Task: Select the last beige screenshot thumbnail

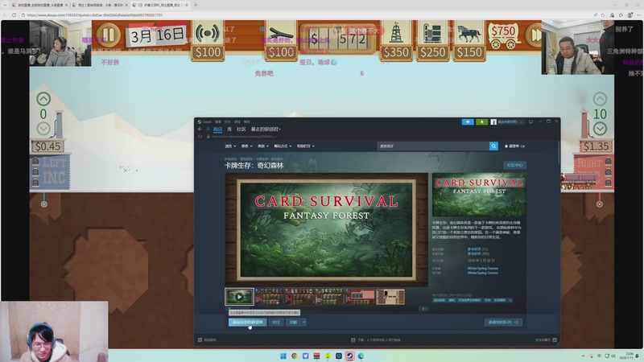Action: [390, 297]
